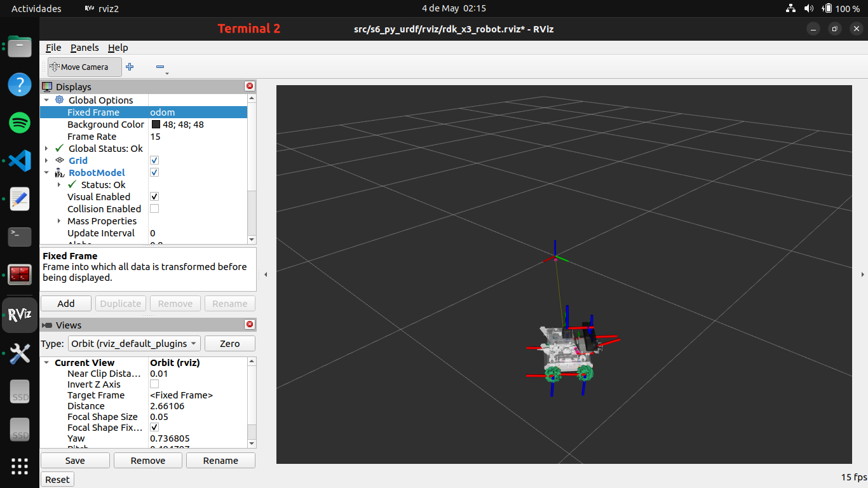The image size is (868, 488).
Task: Click the Views panel header icon
Action: point(48,325)
